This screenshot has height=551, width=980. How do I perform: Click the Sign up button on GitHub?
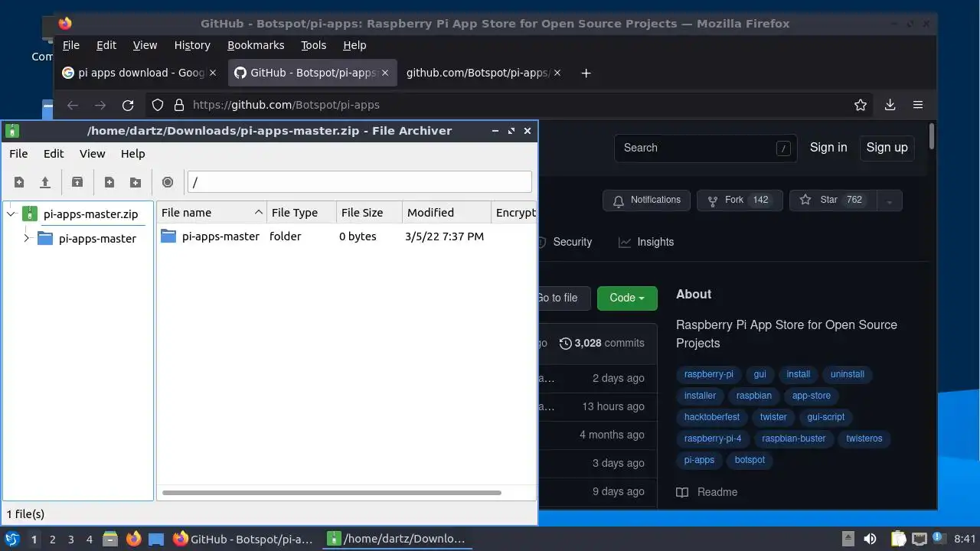[887, 148]
